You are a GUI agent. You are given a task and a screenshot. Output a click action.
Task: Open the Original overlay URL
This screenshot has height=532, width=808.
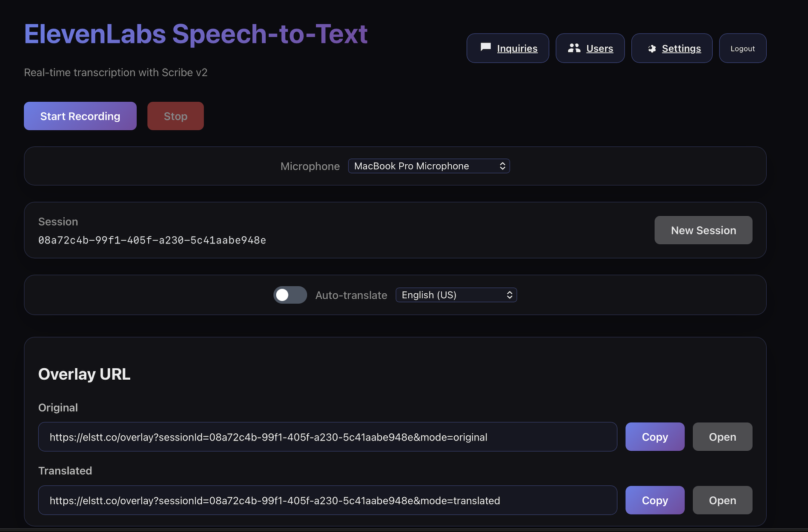[x=722, y=437]
